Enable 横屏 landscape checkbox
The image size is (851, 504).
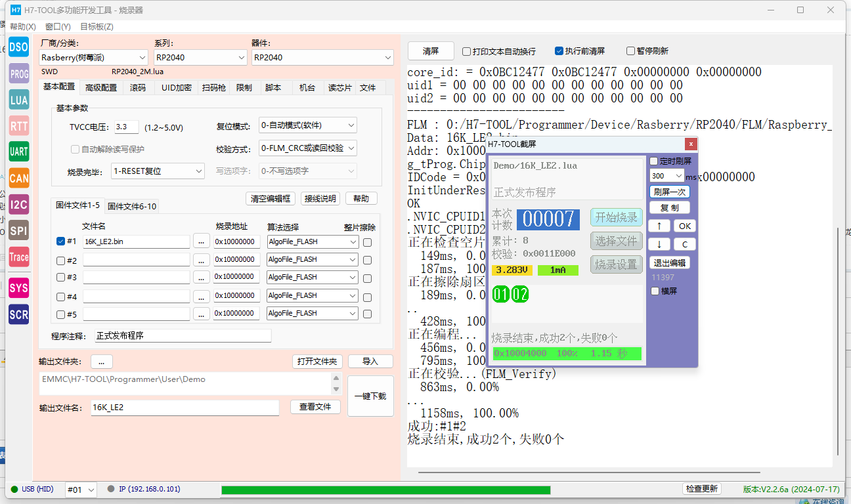click(654, 291)
